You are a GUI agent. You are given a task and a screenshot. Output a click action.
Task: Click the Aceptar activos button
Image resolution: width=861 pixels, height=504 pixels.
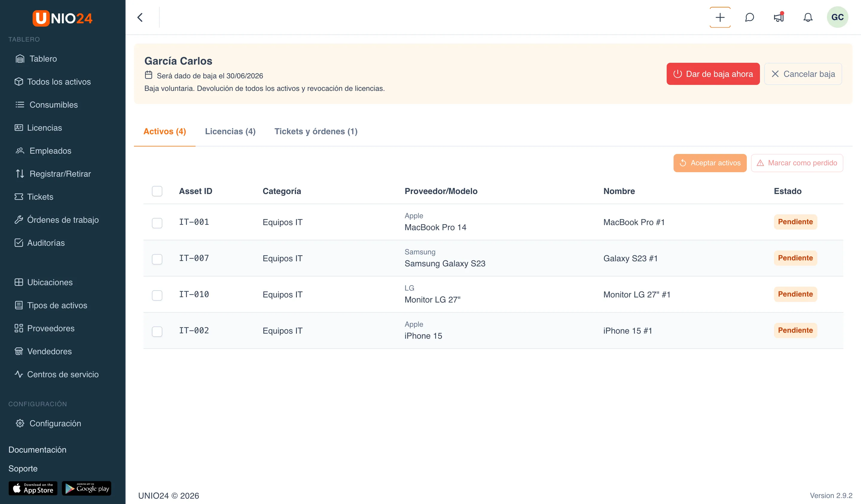tap(710, 163)
